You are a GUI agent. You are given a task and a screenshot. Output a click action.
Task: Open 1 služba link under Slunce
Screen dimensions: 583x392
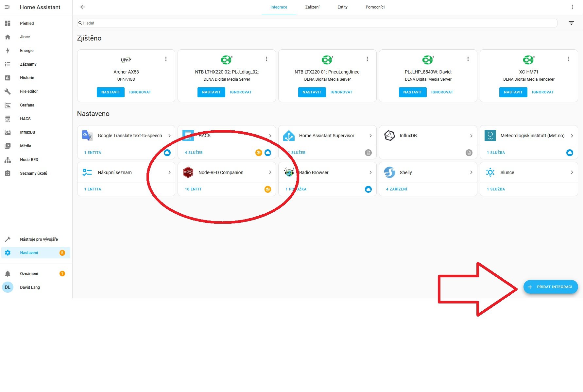[496, 189]
